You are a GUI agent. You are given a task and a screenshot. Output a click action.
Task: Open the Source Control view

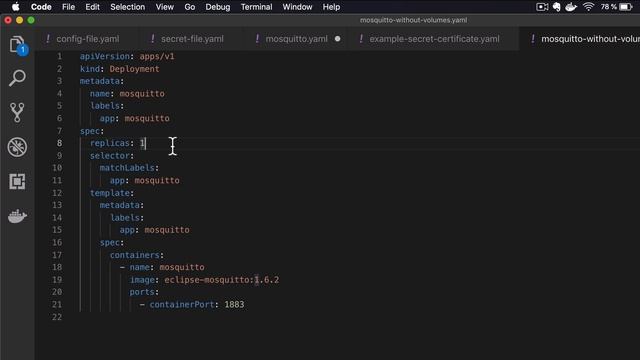(x=17, y=112)
